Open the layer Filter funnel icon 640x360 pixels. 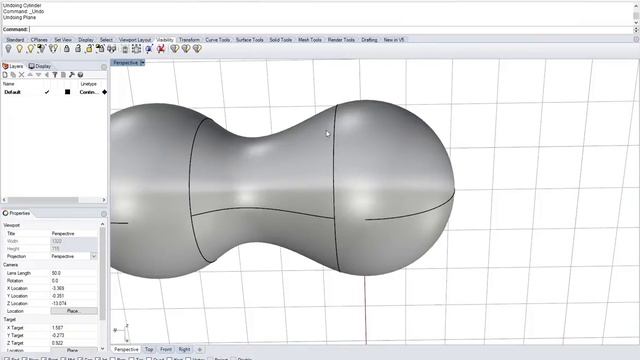55,75
